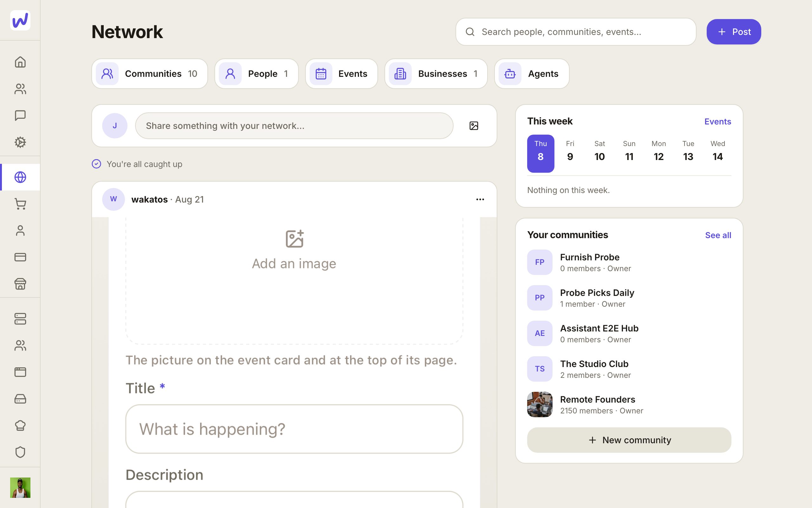Screen dimensions: 812x508
Task: Switch to the Communities tab
Action: point(150,74)
